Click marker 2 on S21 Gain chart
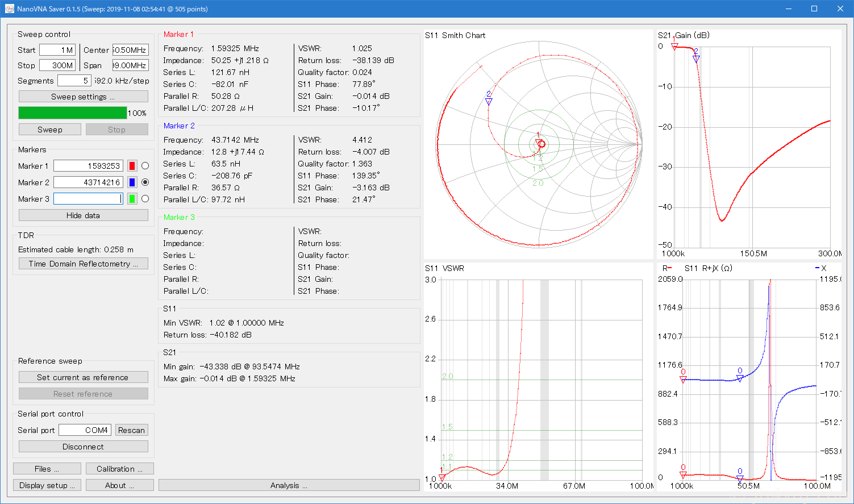Viewport: 854px width, 504px height. 696,59
